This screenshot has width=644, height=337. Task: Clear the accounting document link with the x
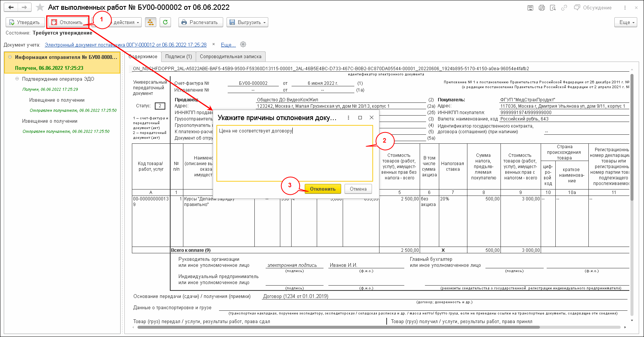[x=214, y=44]
